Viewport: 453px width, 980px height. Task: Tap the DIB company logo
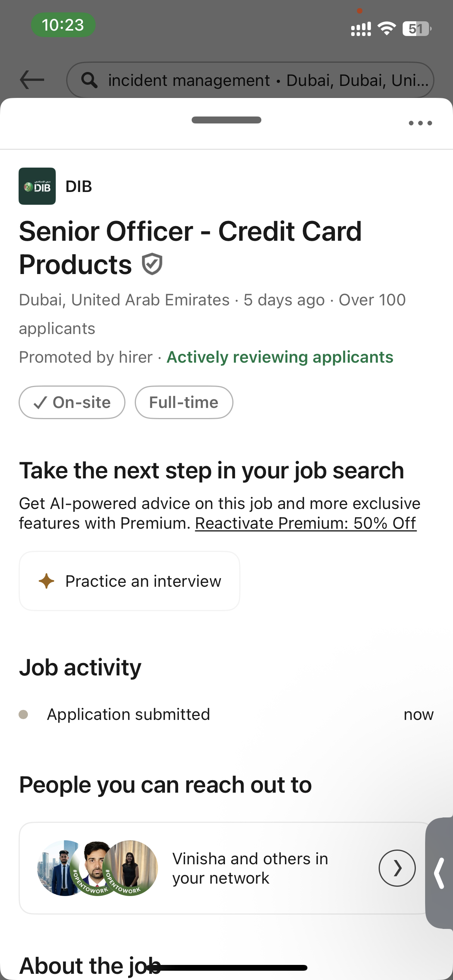pyautogui.click(x=37, y=186)
